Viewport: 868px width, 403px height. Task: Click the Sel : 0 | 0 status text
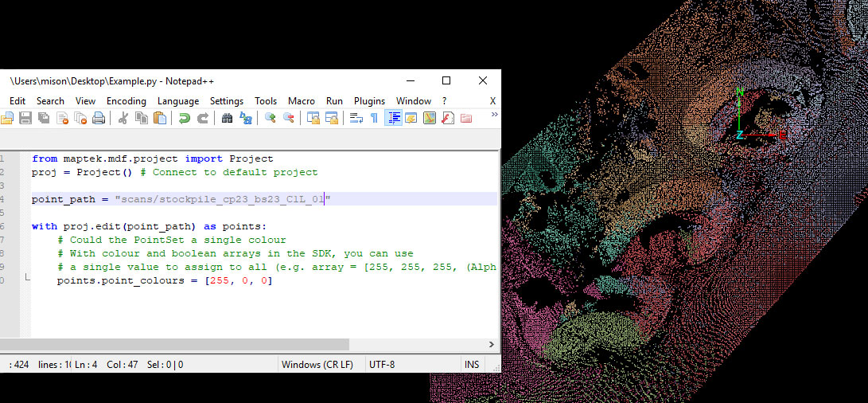(165, 364)
